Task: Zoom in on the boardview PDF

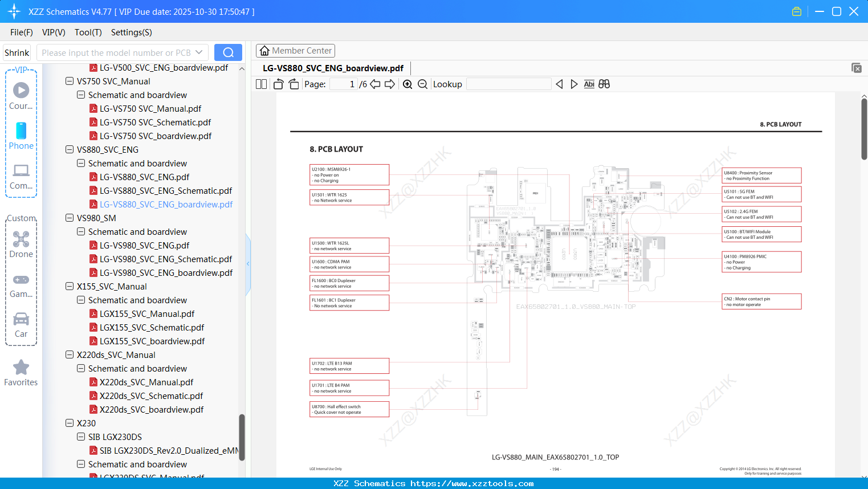Action: pos(407,84)
